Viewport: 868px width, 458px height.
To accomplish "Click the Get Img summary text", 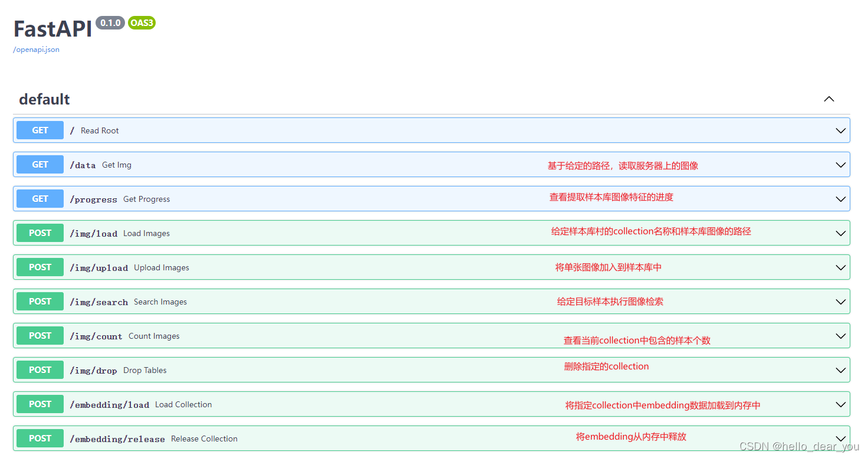I will click(x=117, y=165).
